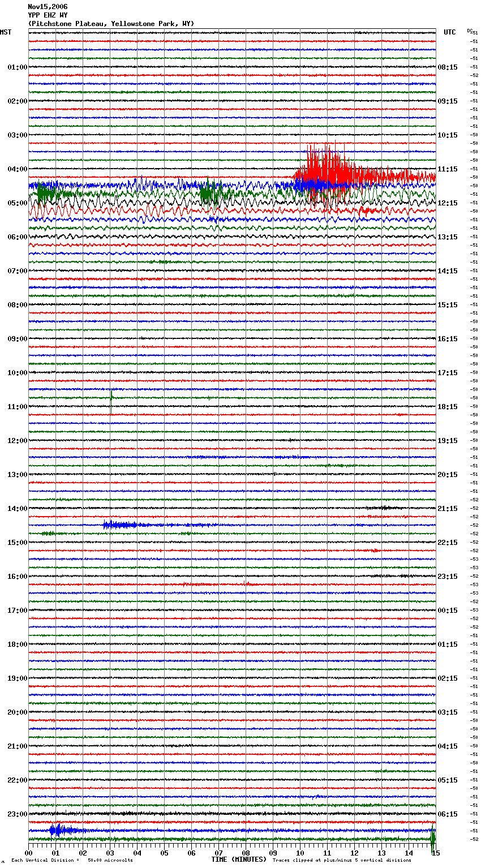Click the 12:15 UTC time label

click(448, 203)
